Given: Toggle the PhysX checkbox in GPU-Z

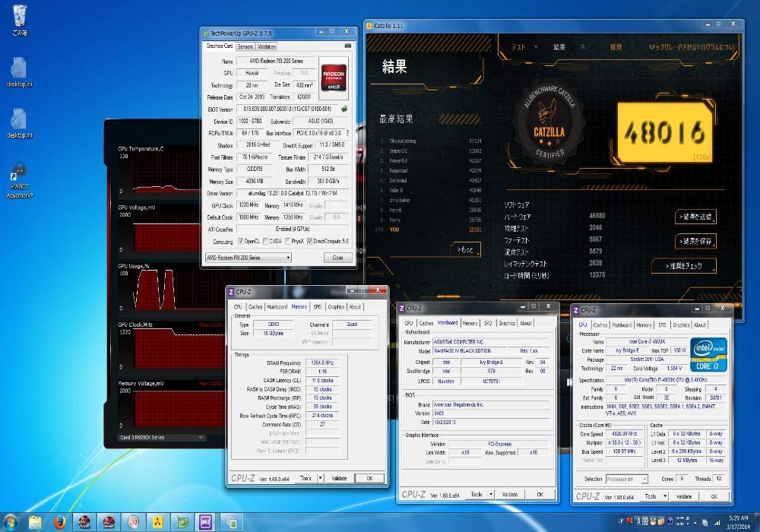Looking at the screenshot, I should tap(287, 241).
